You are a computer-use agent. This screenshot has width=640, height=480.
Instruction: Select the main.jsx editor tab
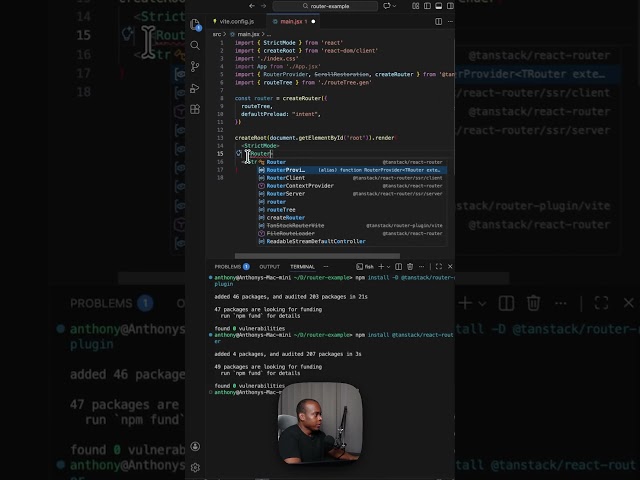click(291, 21)
